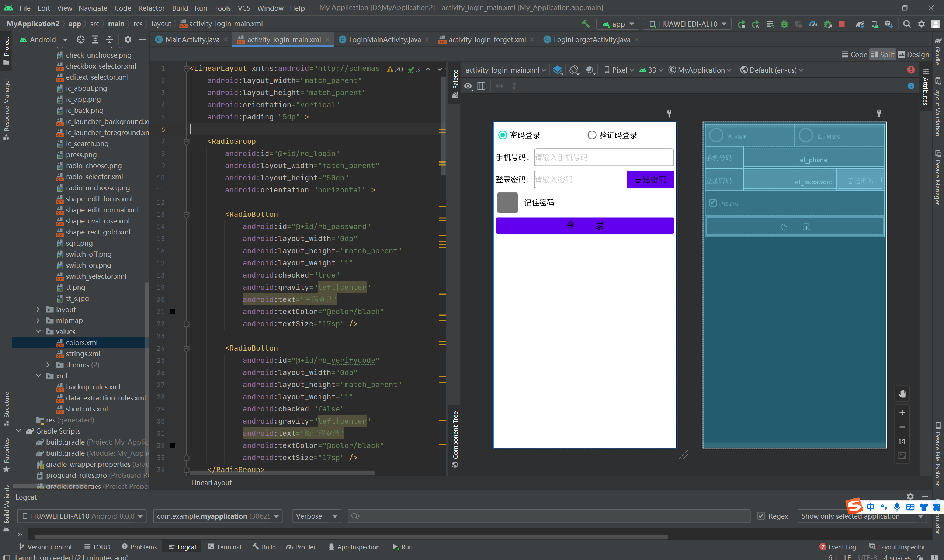Click the Debug app bug icon
The image size is (944, 560).
[x=784, y=24]
